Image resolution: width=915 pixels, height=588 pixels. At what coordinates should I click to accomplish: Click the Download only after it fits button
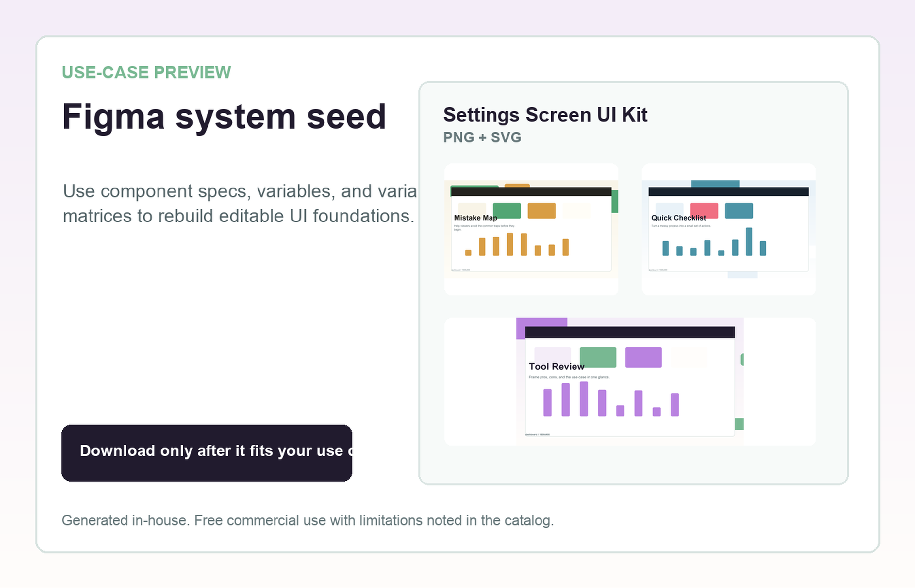tap(207, 453)
